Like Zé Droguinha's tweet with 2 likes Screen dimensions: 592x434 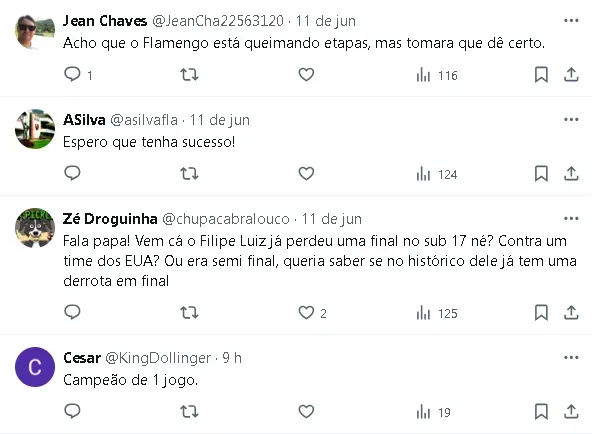tap(312, 312)
